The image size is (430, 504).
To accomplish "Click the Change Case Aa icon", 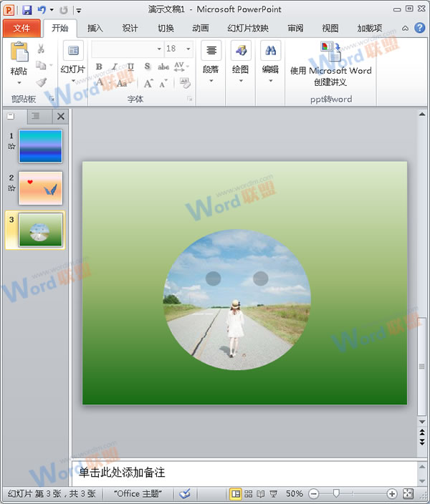I will pyautogui.click(x=122, y=83).
